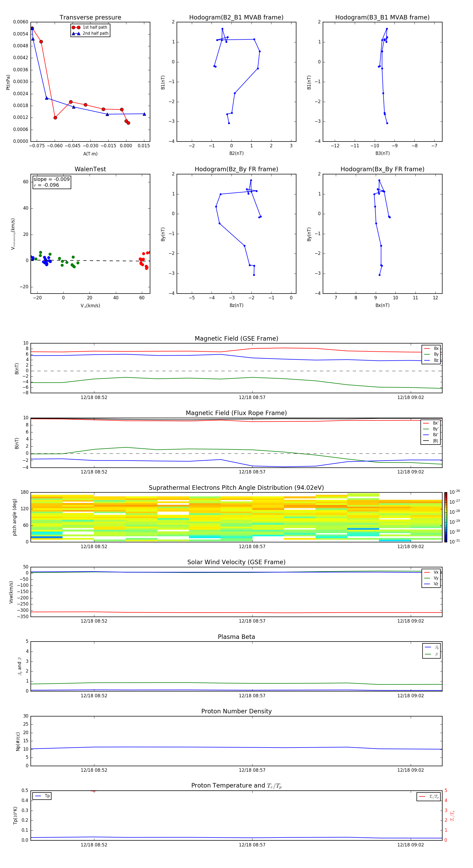This screenshot has height=868, width=473.
Task: Click the Bx' legend entry in flux rope panel
Action: tap(431, 423)
